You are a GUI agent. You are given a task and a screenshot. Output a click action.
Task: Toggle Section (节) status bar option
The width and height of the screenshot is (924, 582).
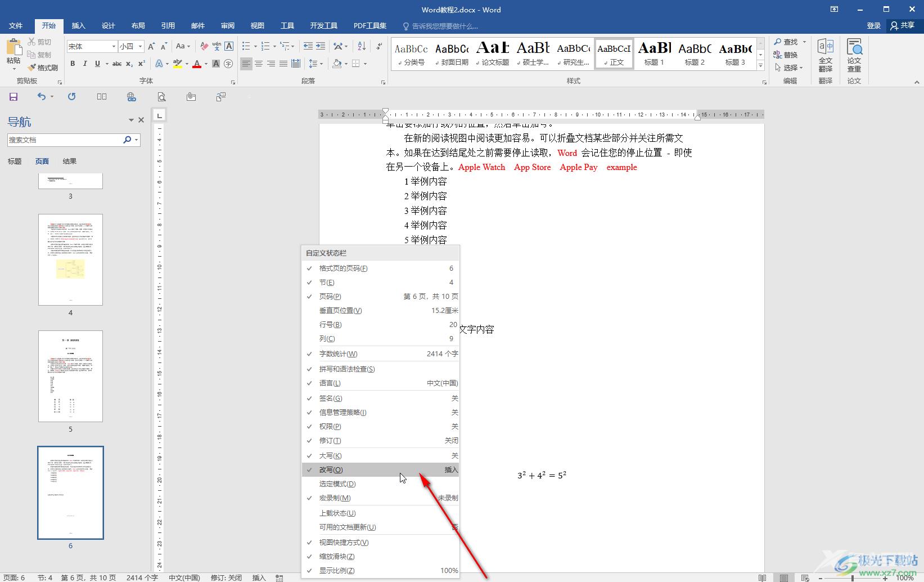pos(381,283)
